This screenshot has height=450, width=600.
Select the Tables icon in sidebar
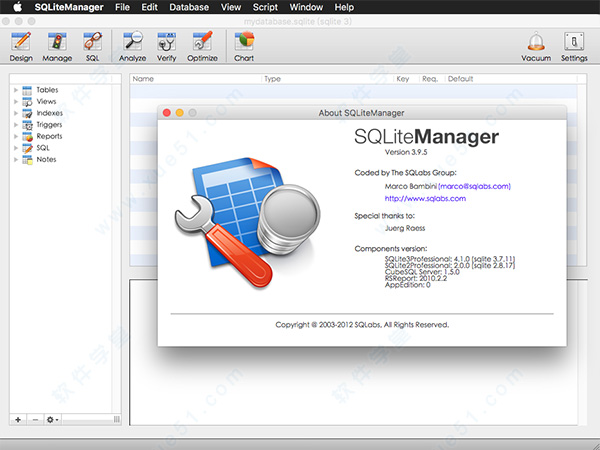pos(27,90)
